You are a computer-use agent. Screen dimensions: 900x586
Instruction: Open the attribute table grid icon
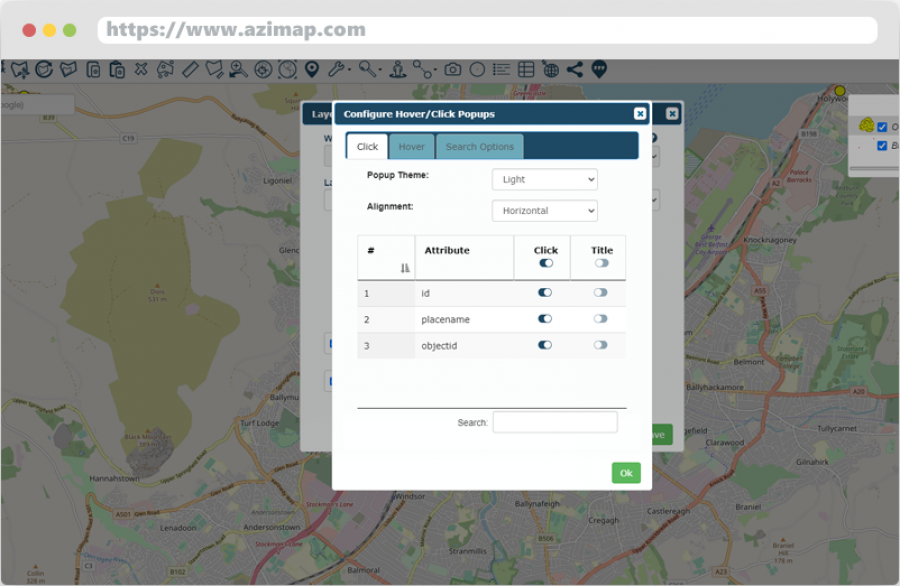[526, 70]
